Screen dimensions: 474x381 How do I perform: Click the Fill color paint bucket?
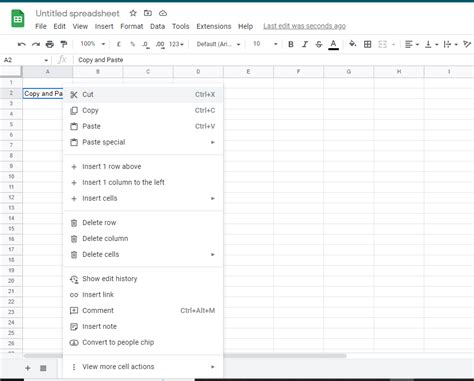352,44
